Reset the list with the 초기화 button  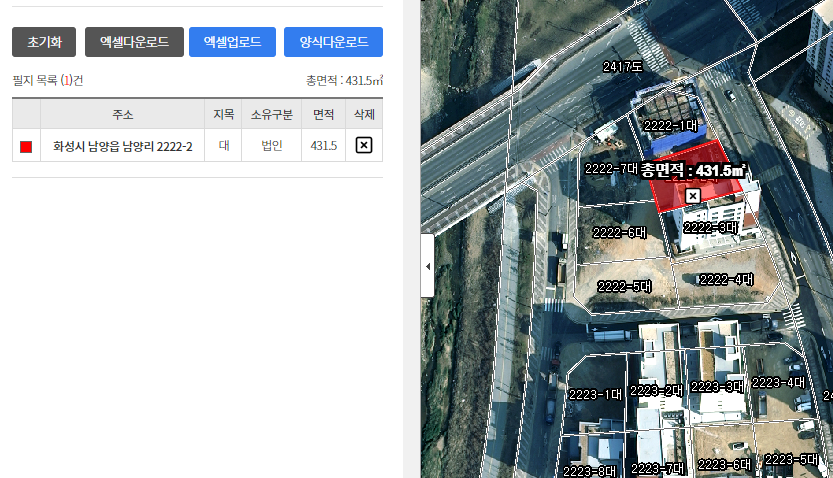pos(44,42)
